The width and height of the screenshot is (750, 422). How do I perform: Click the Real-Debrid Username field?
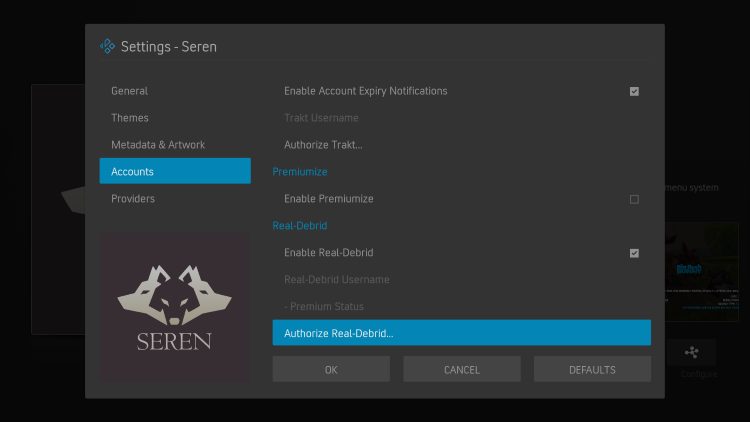click(x=462, y=279)
